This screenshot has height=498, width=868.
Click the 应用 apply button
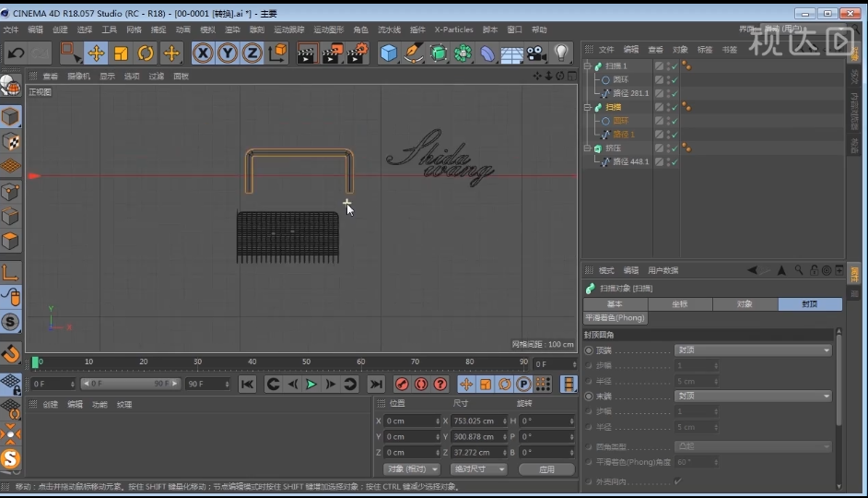(546, 468)
